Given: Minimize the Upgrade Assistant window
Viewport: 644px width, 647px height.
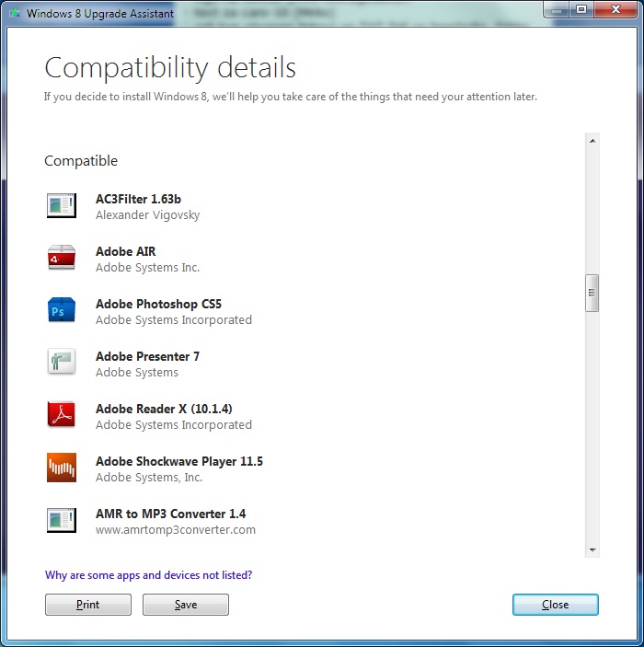Looking at the screenshot, I should click(556, 10).
